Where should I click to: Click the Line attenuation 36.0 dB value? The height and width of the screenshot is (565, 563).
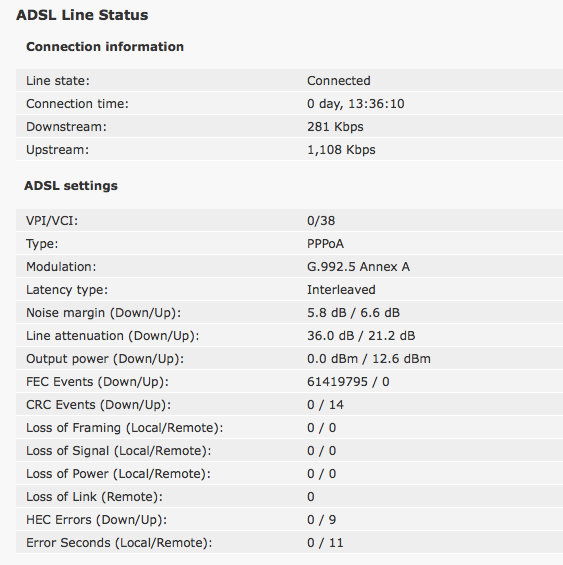(x=331, y=336)
